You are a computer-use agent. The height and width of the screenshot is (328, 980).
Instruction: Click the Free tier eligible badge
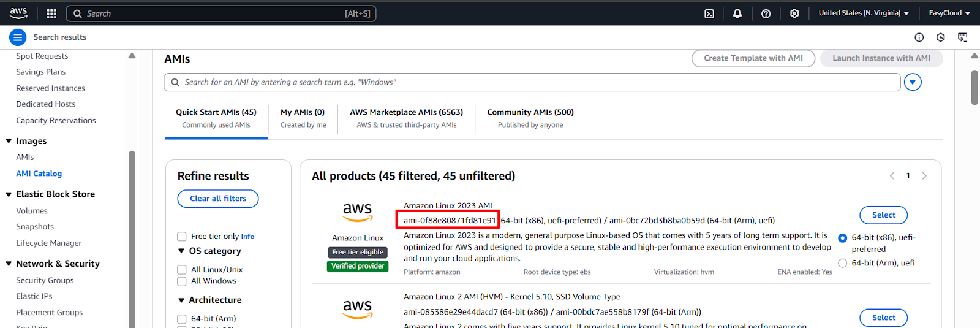click(358, 252)
